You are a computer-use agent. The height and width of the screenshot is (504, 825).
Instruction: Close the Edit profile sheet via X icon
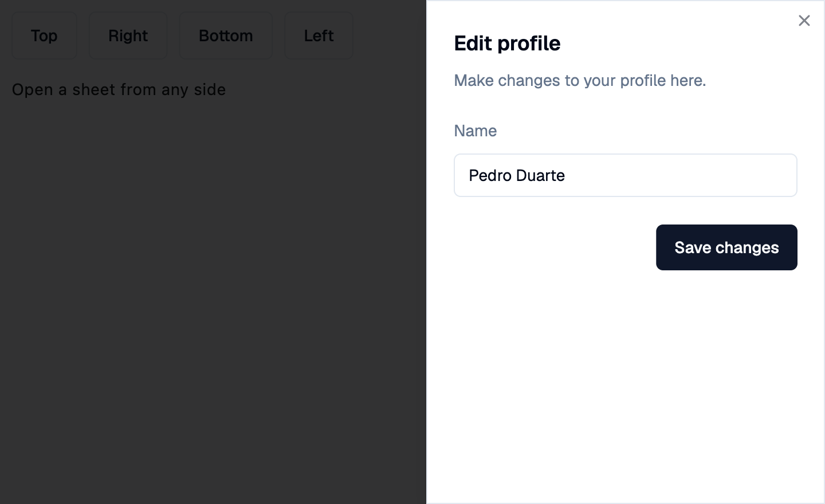(x=804, y=21)
